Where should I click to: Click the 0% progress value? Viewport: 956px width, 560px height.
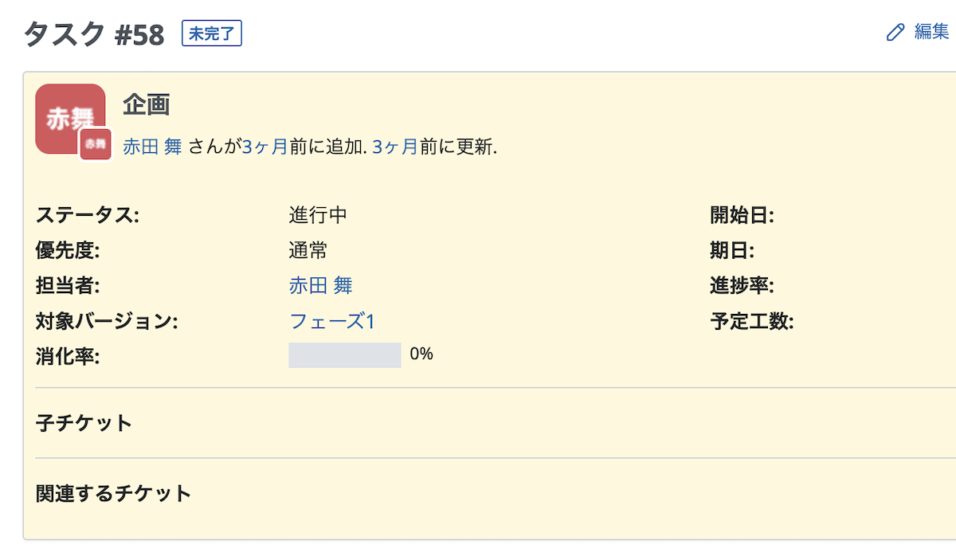coord(421,354)
